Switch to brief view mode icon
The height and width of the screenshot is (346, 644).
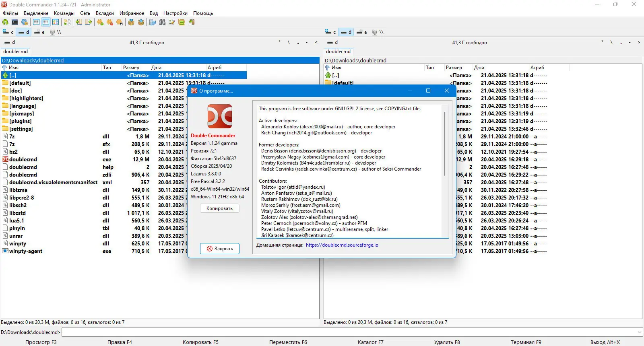(36, 22)
